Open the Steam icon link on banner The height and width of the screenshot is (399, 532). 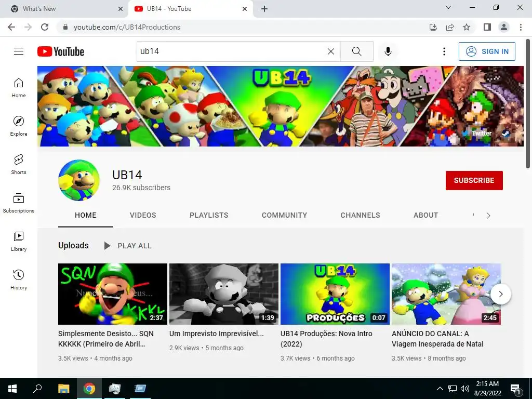tap(506, 134)
